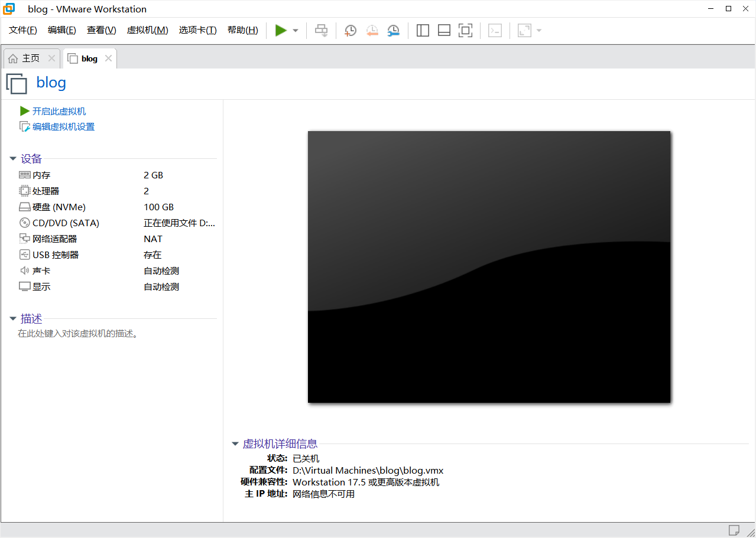This screenshot has width=756, height=538.
Task: Click the 已关机 status text
Action: pyautogui.click(x=306, y=458)
